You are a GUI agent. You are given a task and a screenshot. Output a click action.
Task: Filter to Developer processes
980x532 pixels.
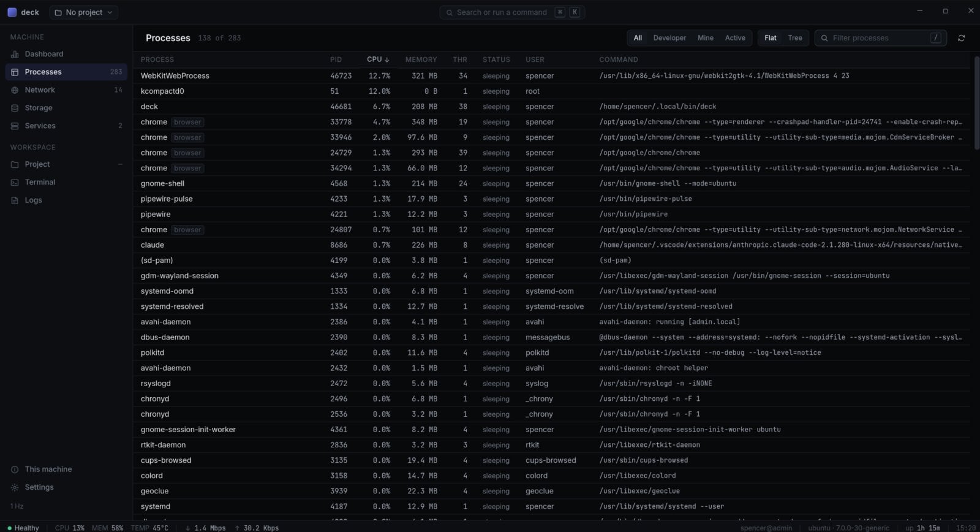tap(669, 38)
